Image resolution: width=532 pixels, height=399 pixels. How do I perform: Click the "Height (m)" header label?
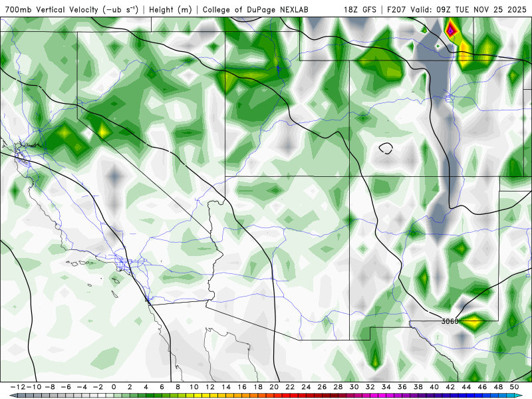pos(171,9)
